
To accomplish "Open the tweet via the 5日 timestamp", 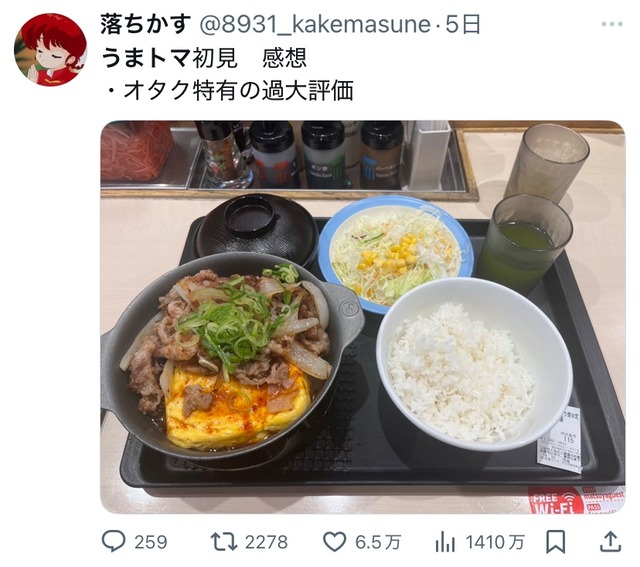I will 462,24.
